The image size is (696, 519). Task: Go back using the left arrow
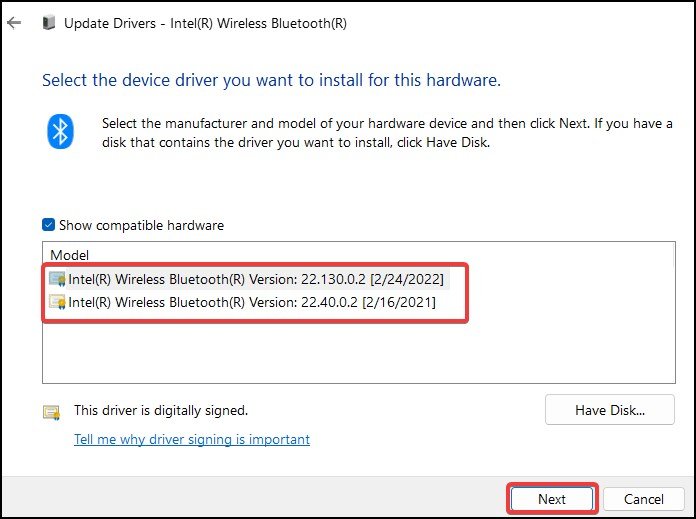coord(14,23)
